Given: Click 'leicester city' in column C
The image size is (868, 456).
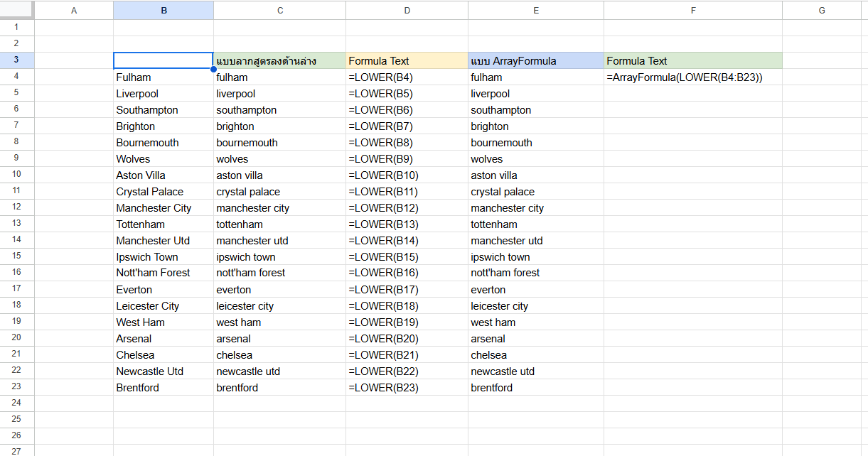Looking at the screenshot, I should pyautogui.click(x=280, y=305).
